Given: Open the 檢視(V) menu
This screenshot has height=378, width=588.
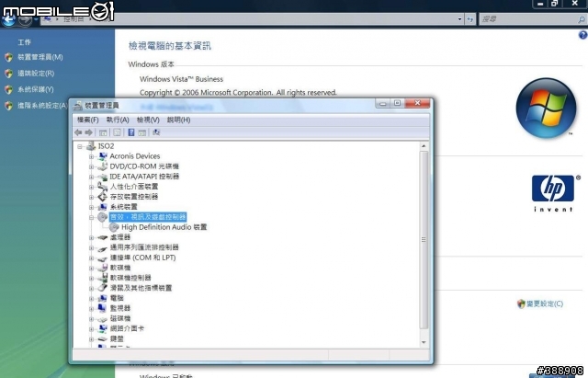Looking at the screenshot, I should [148, 120].
